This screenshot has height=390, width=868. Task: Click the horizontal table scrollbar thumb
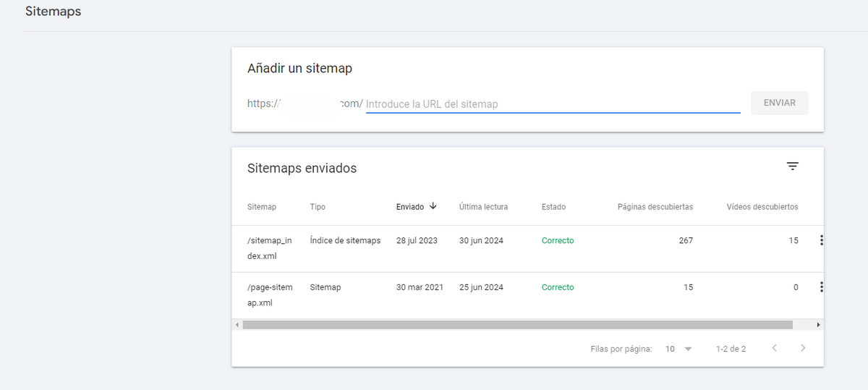pyautogui.click(x=517, y=325)
